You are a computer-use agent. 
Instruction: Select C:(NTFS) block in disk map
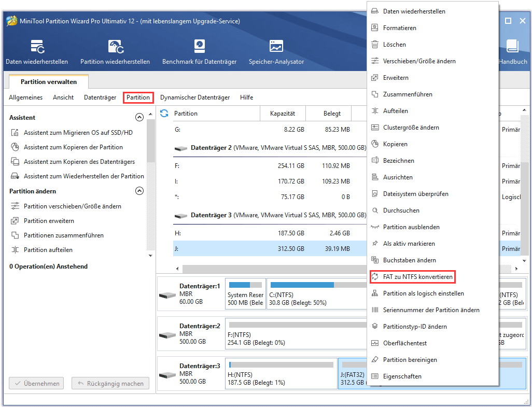coord(316,294)
